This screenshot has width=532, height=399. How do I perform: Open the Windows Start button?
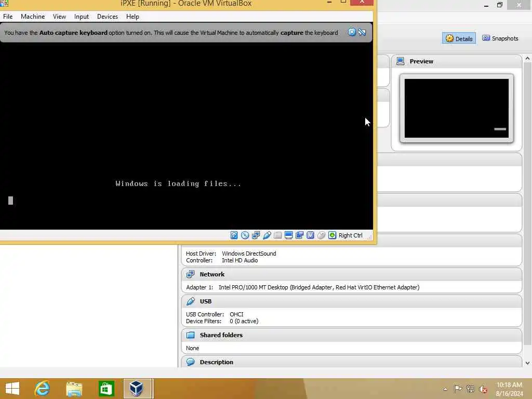pyautogui.click(x=12, y=389)
